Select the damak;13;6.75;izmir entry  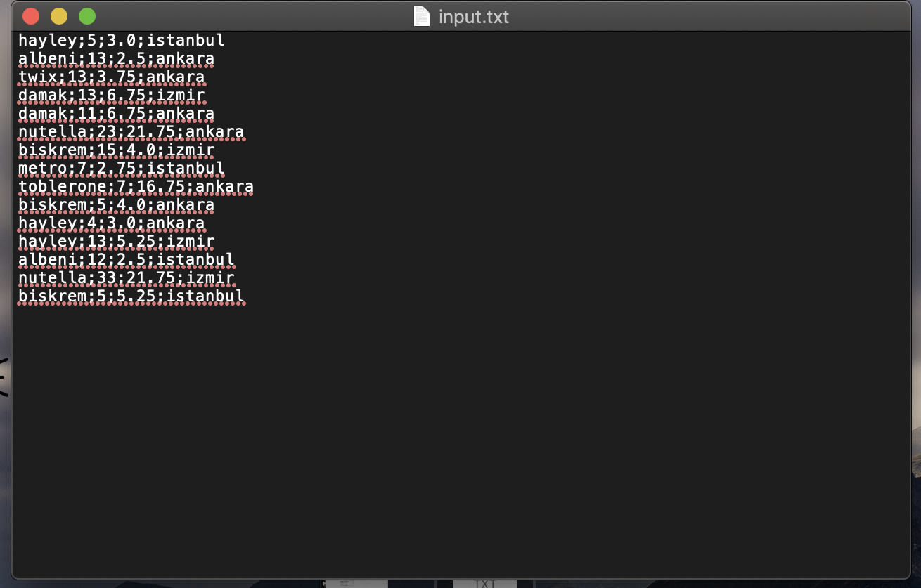coord(111,95)
